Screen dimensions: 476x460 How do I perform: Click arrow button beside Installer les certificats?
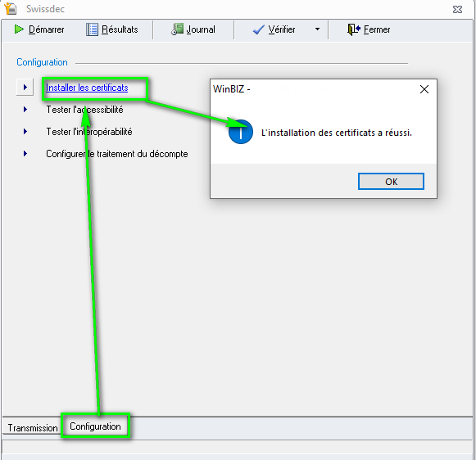pos(25,88)
